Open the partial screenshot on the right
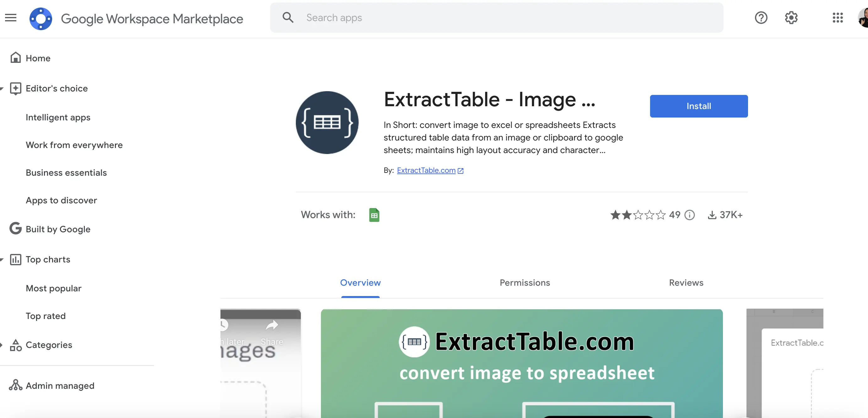 point(785,363)
